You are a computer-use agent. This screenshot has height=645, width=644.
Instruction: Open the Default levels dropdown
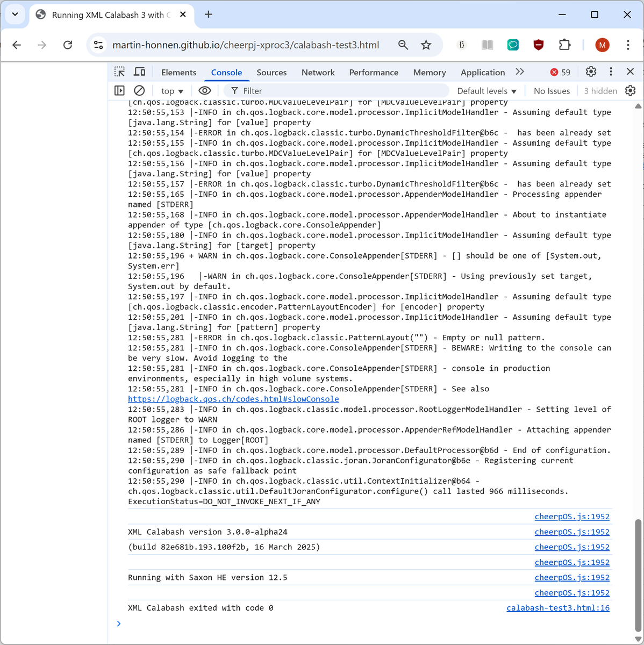[x=486, y=91]
